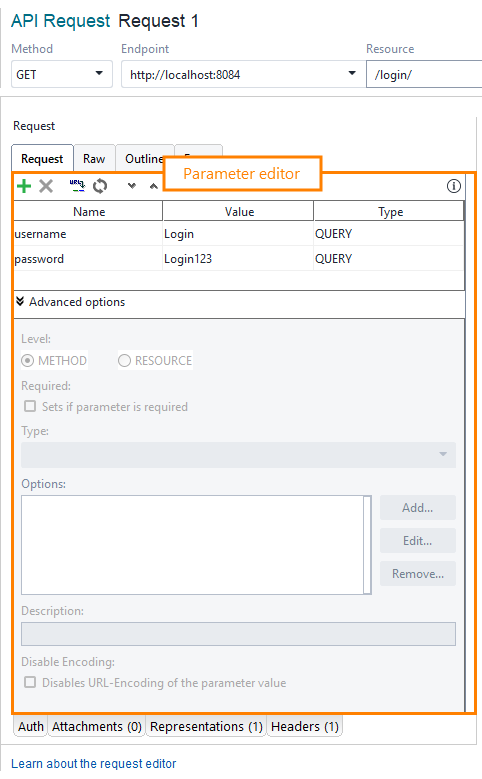Follow 'Learn about the request editor' link
This screenshot has width=482, height=779.
(93, 764)
